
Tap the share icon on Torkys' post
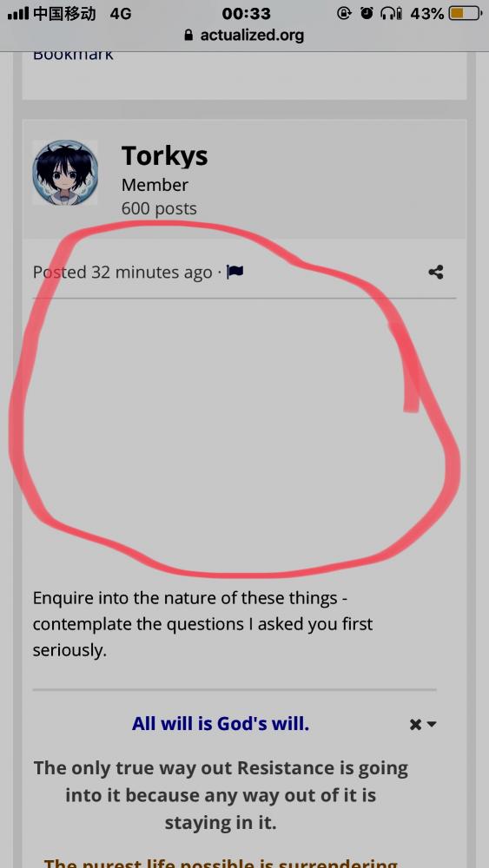[436, 273]
